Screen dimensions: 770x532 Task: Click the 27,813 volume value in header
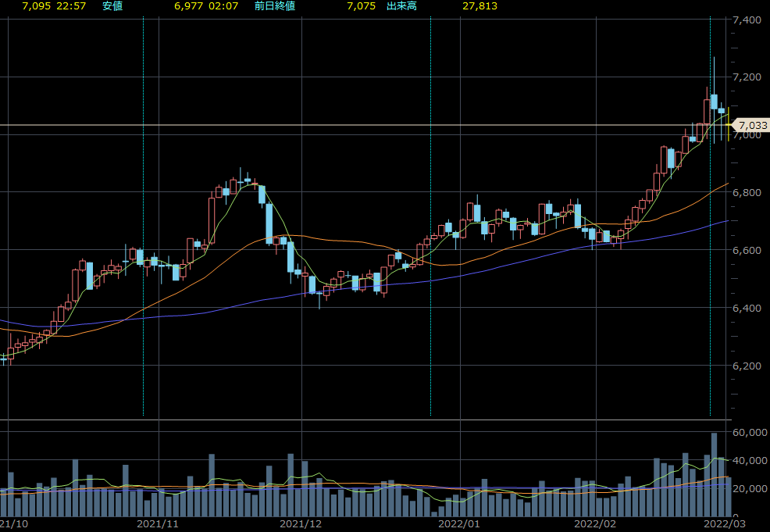point(479,6)
